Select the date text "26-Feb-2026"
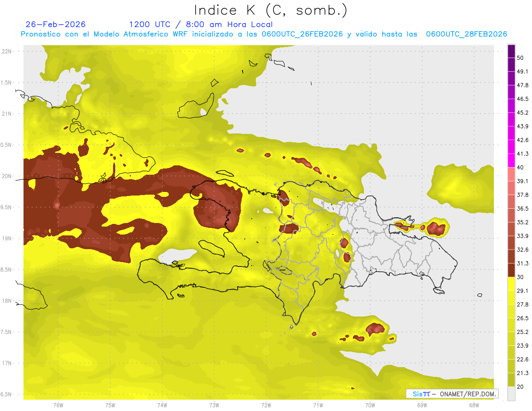532x411 pixels. point(56,24)
